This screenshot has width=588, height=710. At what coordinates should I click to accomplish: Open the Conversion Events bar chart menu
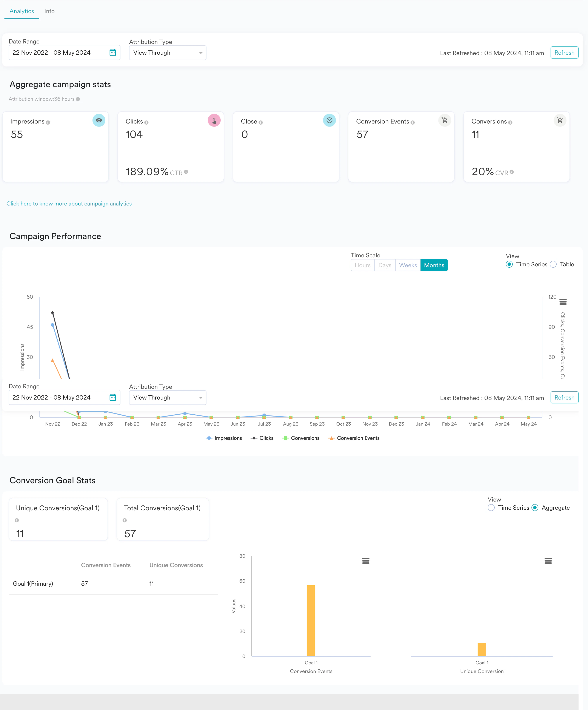(x=366, y=561)
